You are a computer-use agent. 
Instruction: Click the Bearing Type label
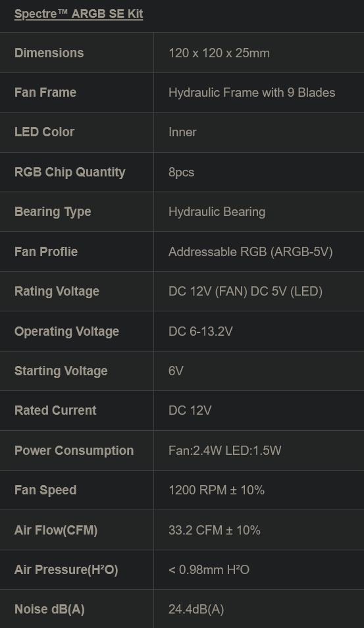(x=53, y=212)
